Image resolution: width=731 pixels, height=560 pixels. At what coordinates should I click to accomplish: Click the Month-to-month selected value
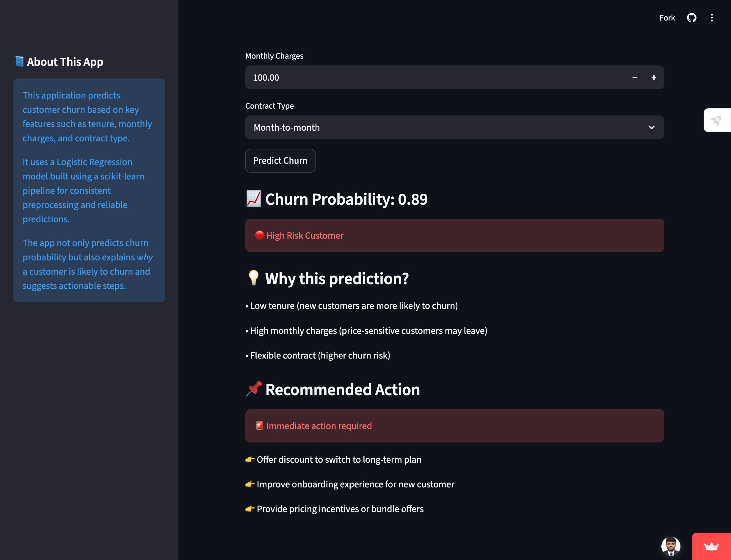[286, 127]
